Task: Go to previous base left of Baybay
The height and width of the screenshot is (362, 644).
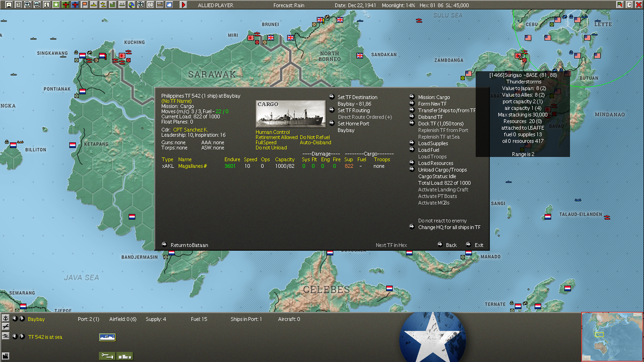Action: pos(15,318)
